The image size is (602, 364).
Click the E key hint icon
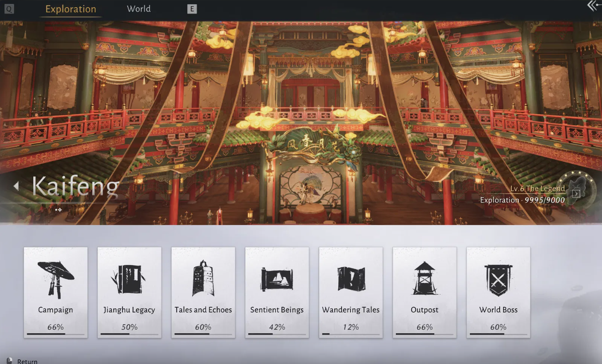[192, 9]
